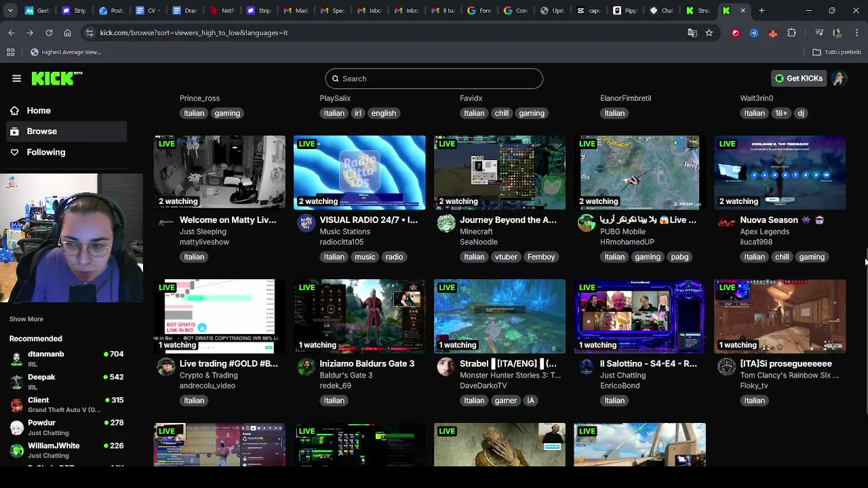Open Tutti i preferiti bookmarks folder

click(x=837, y=52)
